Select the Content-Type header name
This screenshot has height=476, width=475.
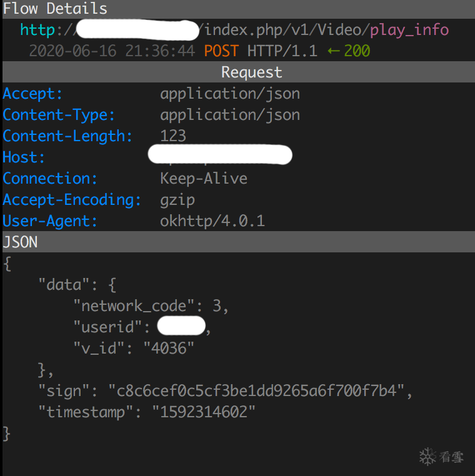59,115
